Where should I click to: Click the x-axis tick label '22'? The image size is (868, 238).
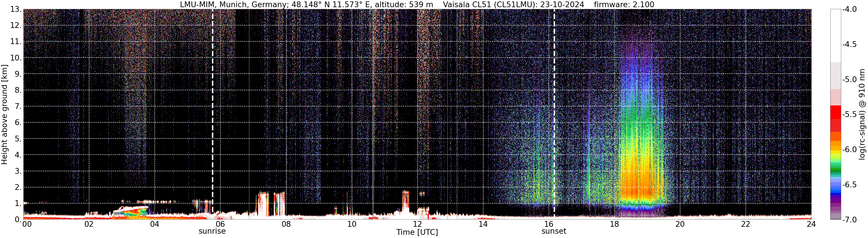(746, 224)
